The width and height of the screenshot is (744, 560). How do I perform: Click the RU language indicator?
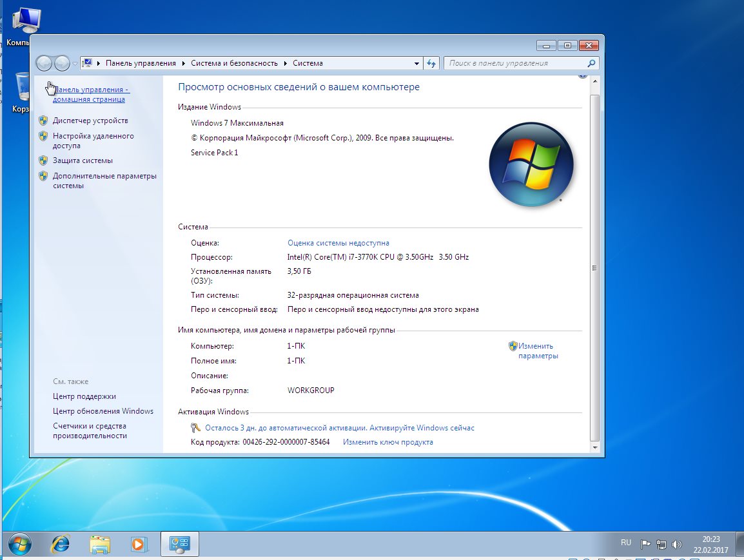coord(626,543)
